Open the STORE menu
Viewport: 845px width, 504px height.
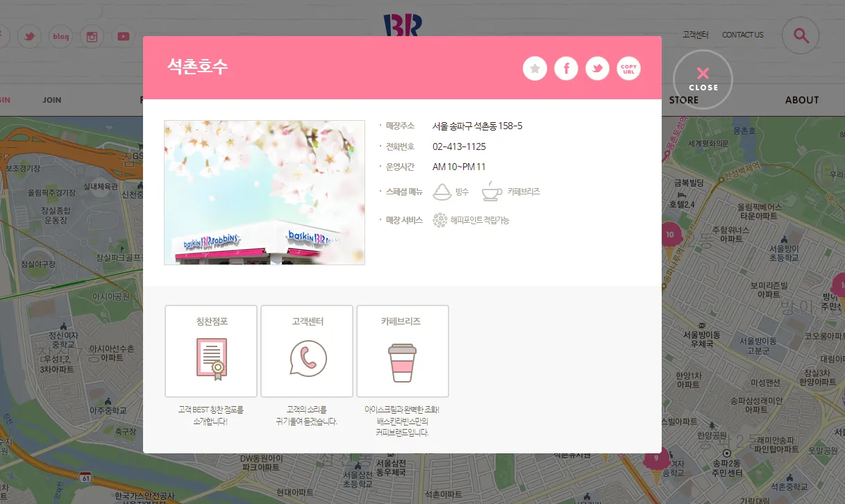pos(684,100)
